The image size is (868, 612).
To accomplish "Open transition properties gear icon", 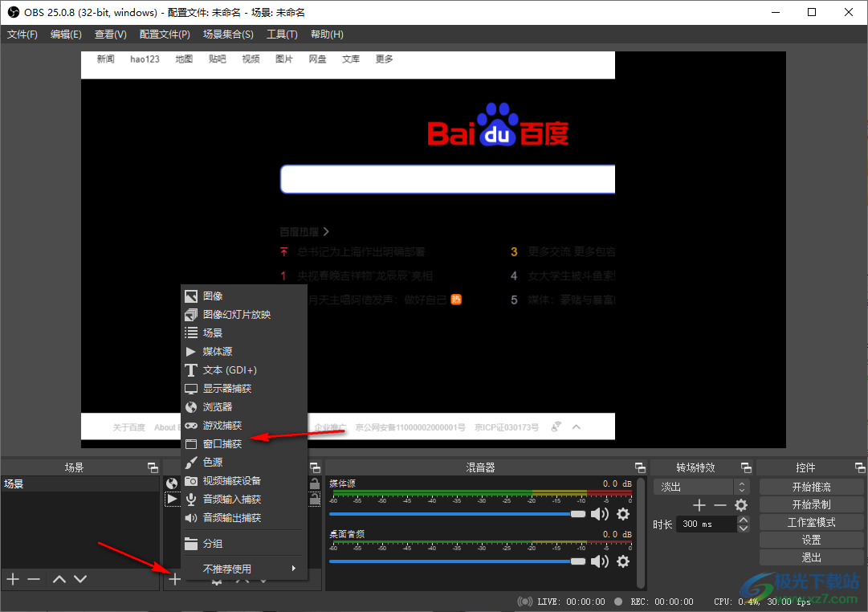I will pos(740,505).
